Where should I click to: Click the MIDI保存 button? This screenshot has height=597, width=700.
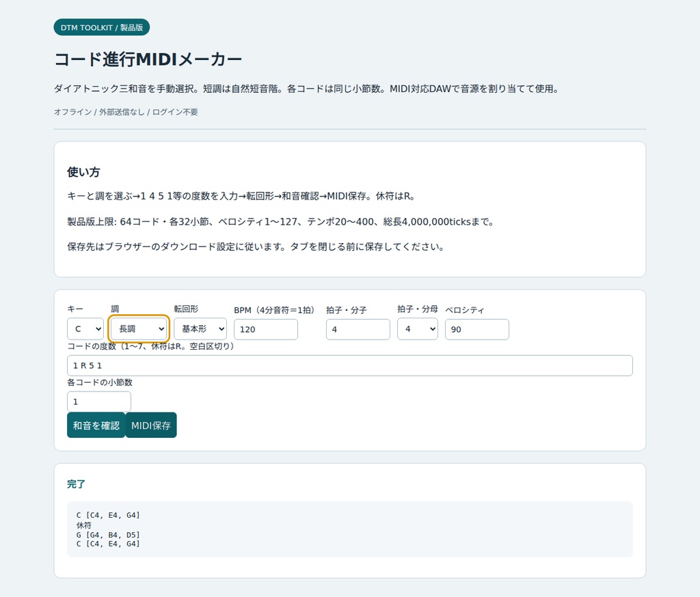point(151,426)
